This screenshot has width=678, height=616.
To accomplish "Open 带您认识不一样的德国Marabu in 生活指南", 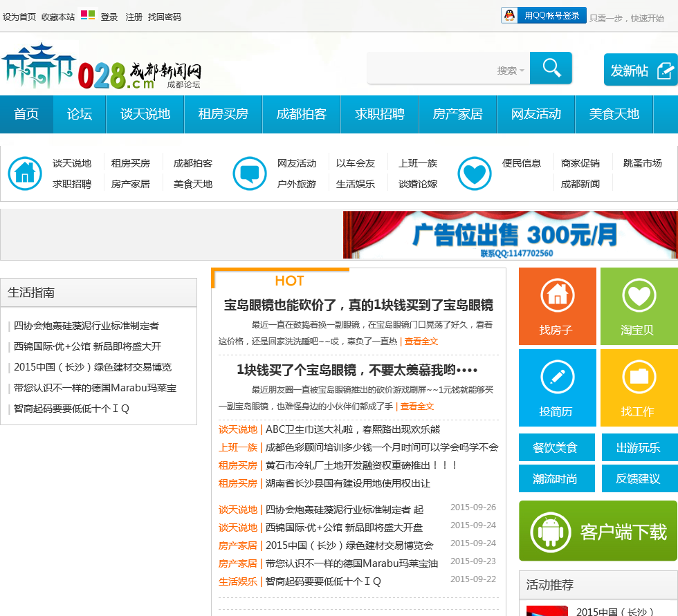I will [95, 388].
